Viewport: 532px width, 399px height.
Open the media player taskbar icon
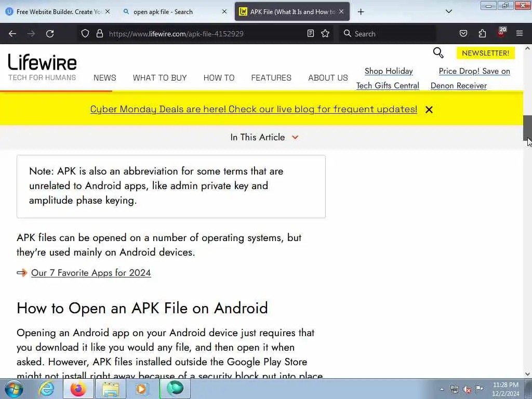(x=141, y=389)
